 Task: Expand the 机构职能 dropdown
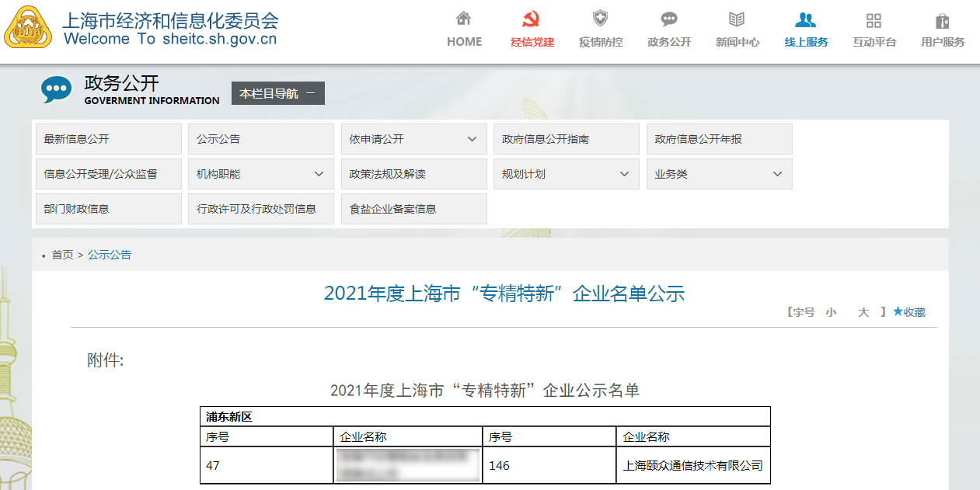[x=319, y=174]
